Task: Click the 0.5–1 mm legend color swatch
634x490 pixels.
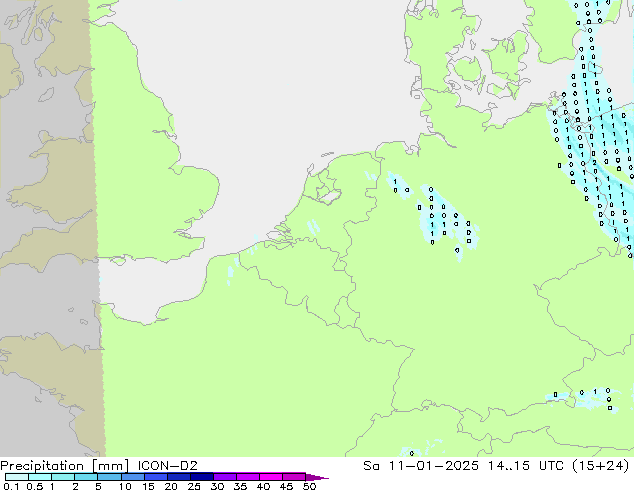Action: coord(40,477)
